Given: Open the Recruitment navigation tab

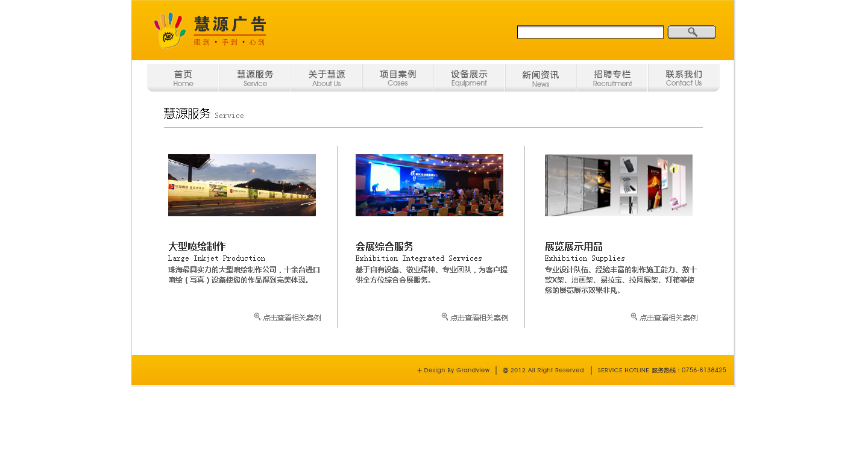Looking at the screenshot, I should pyautogui.click(x=612, y=78).
